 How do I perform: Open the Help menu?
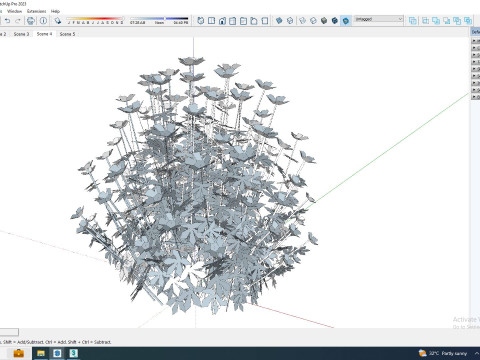pos(55,11)
